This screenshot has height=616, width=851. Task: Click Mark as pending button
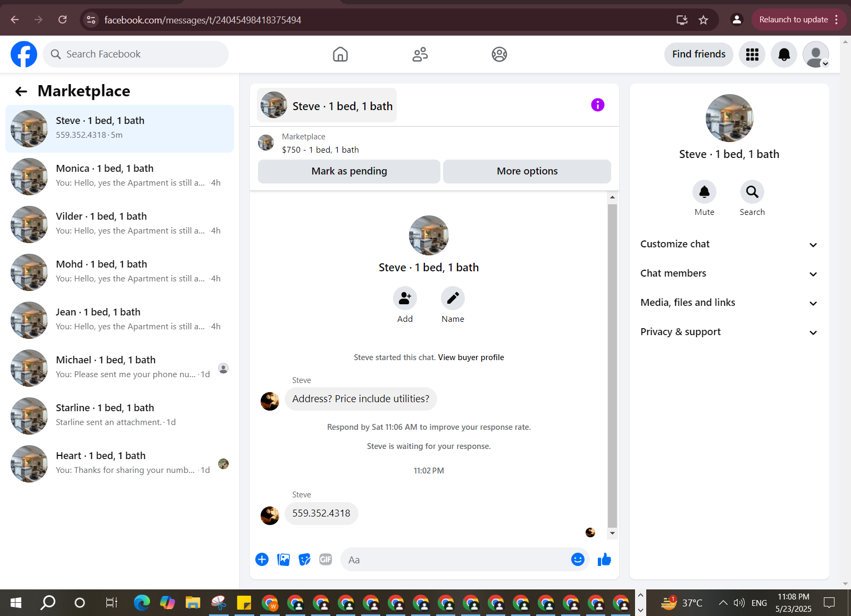349,171
